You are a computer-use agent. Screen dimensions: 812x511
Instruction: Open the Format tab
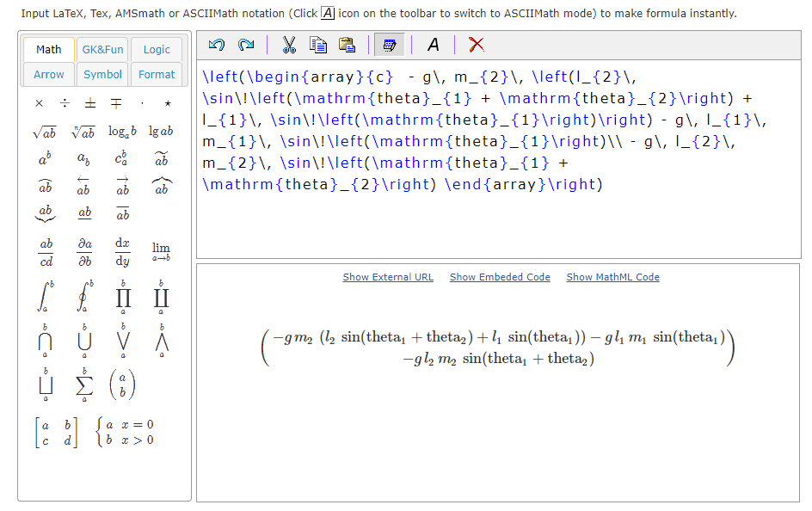coord(157,75)
